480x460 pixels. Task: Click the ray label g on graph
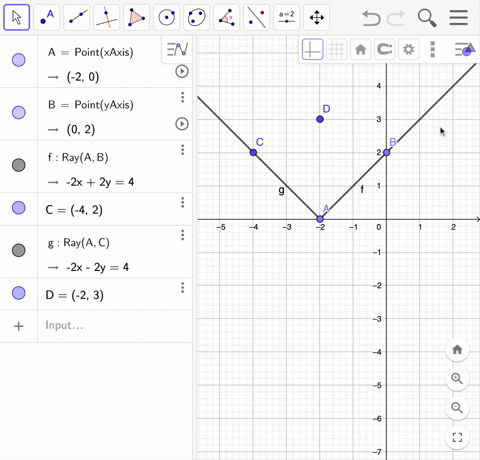click(282, 190)
